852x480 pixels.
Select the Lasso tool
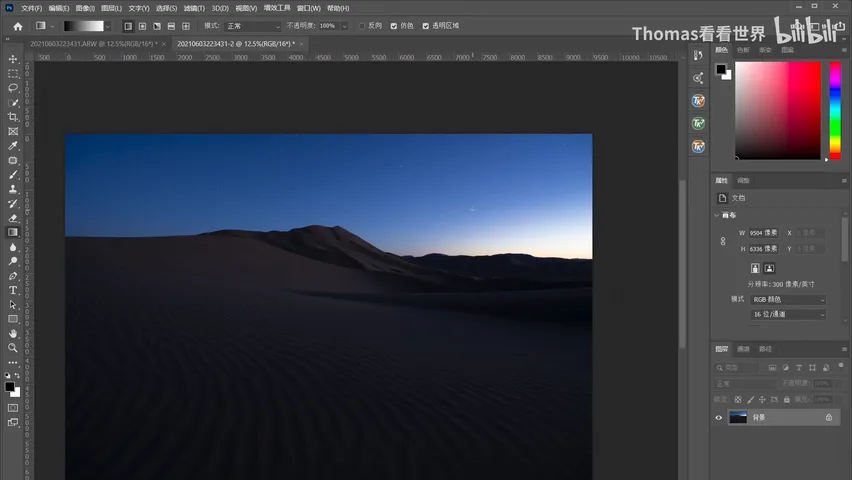pos(13,88)
